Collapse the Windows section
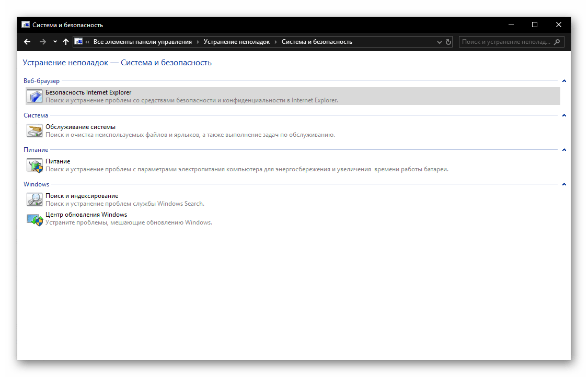The height and width of the screenshot is (377, 588). [564, 184]
